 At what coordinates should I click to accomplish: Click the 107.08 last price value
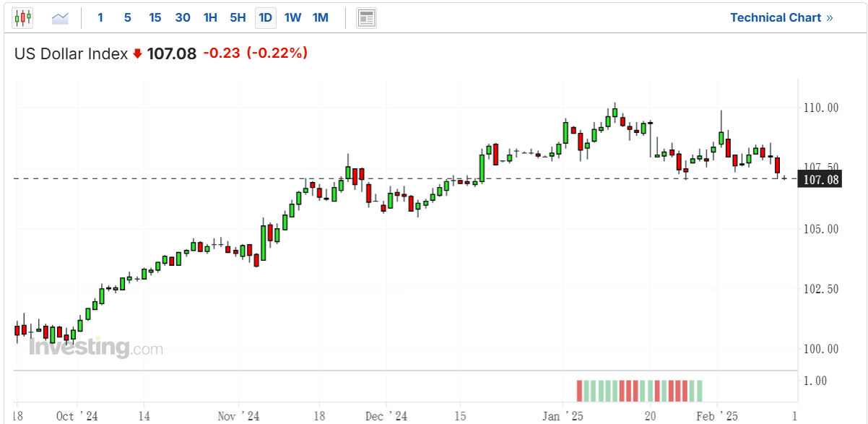172,53
